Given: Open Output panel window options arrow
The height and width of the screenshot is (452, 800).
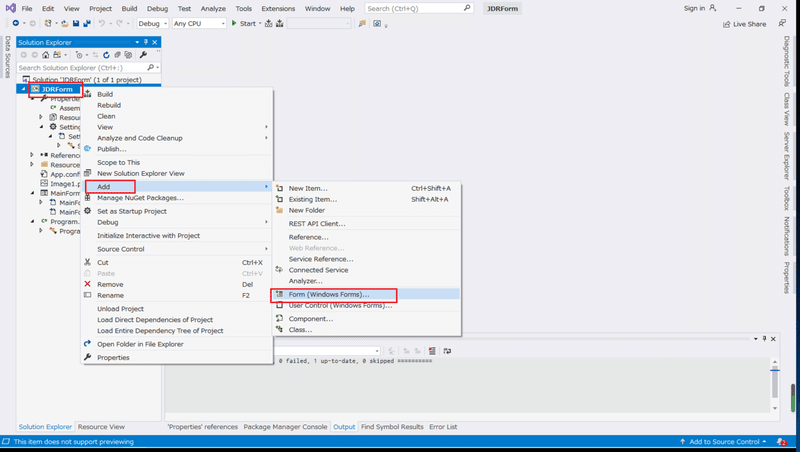Looking at the screenshot, I should click(x=756, y=339).
